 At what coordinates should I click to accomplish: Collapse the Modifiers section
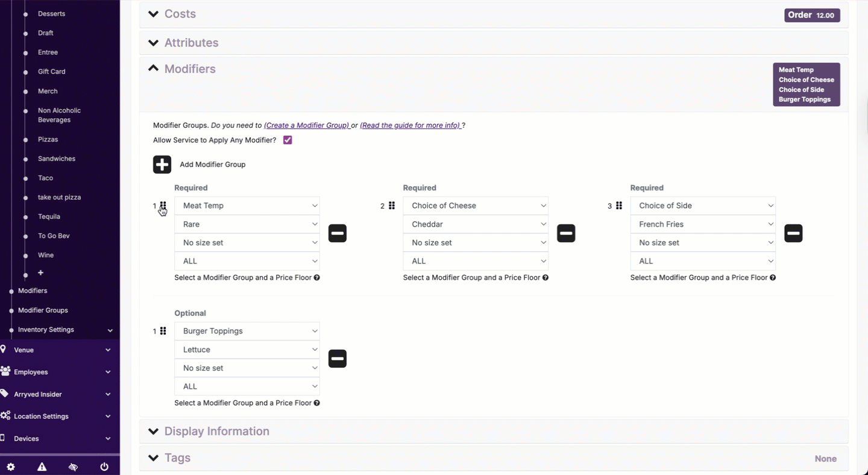(154, 69)
